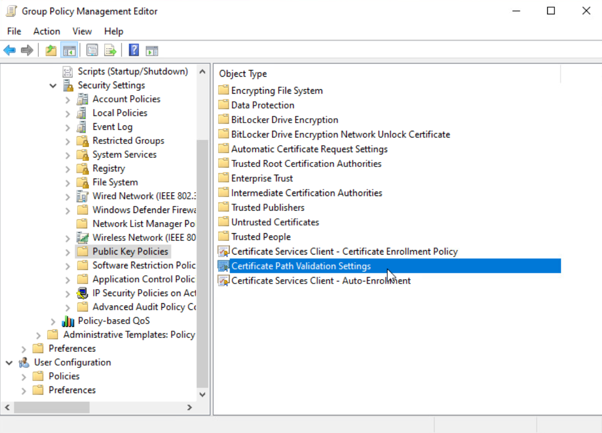Click the blue Help question mark icon
Screen dimensions: 602x433
pos(134,50)
